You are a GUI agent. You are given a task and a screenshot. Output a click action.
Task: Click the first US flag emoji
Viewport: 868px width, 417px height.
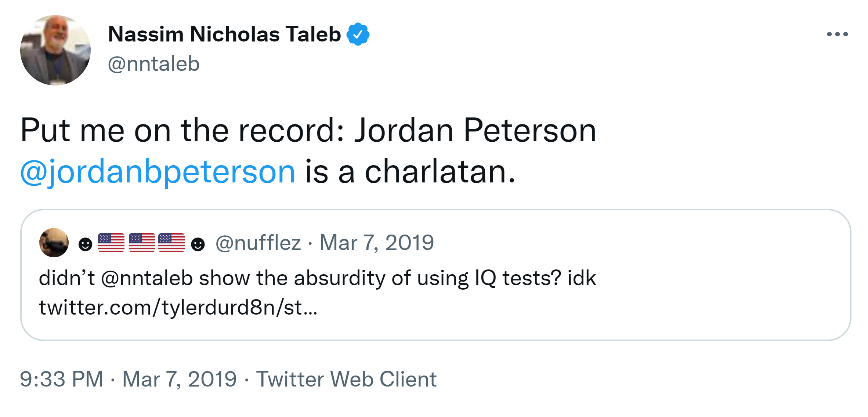click(x=111, y=243)
